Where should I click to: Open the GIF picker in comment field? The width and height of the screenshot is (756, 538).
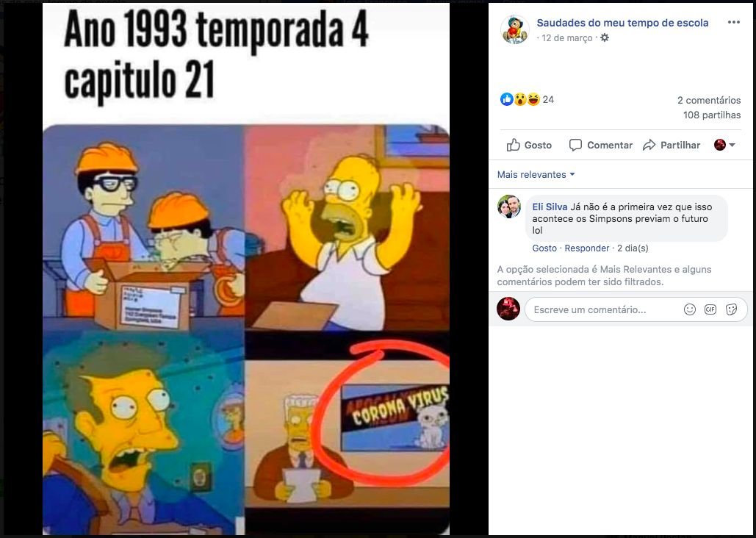(710, 309)
